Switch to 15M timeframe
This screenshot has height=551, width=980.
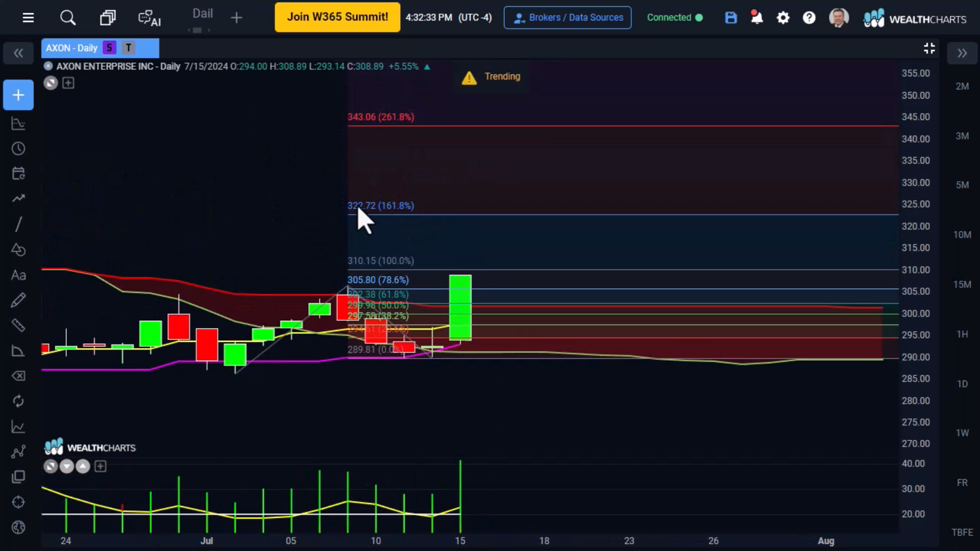(962, 284)
